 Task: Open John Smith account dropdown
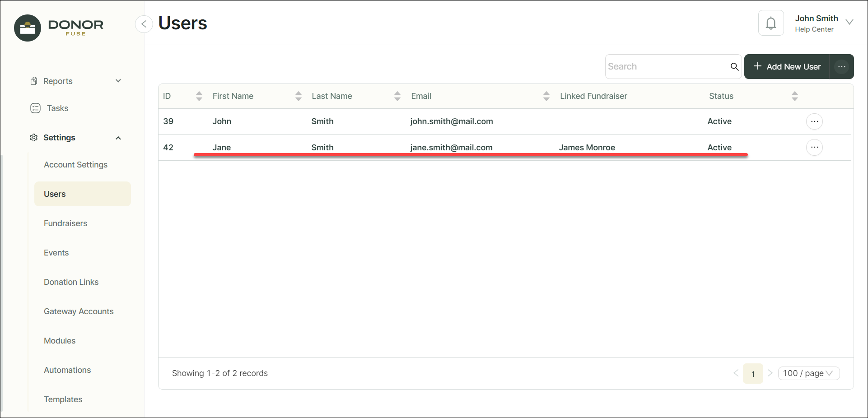point(849,22)
